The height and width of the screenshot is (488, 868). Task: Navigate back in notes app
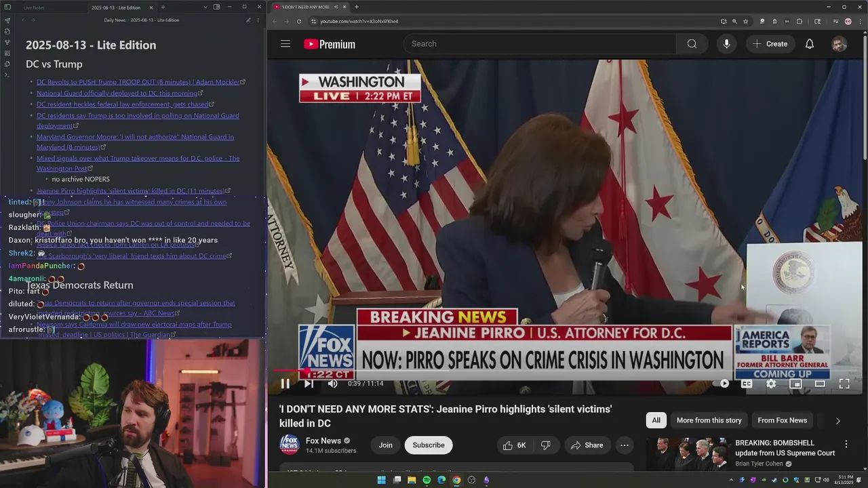point(24,20)
